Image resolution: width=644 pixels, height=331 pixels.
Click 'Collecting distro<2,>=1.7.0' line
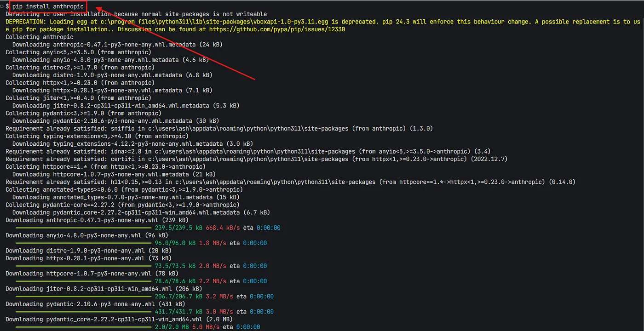(x=80, y=68)
